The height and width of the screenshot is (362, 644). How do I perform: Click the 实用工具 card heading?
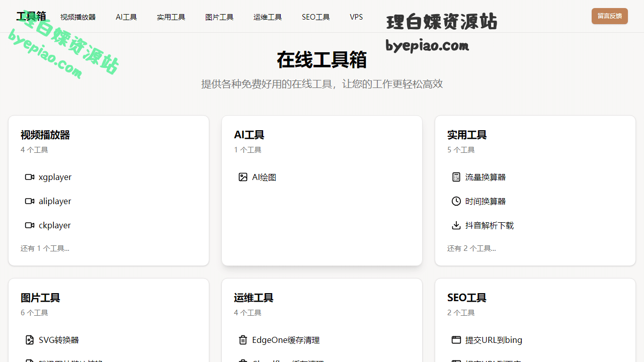tap(467, 135)
